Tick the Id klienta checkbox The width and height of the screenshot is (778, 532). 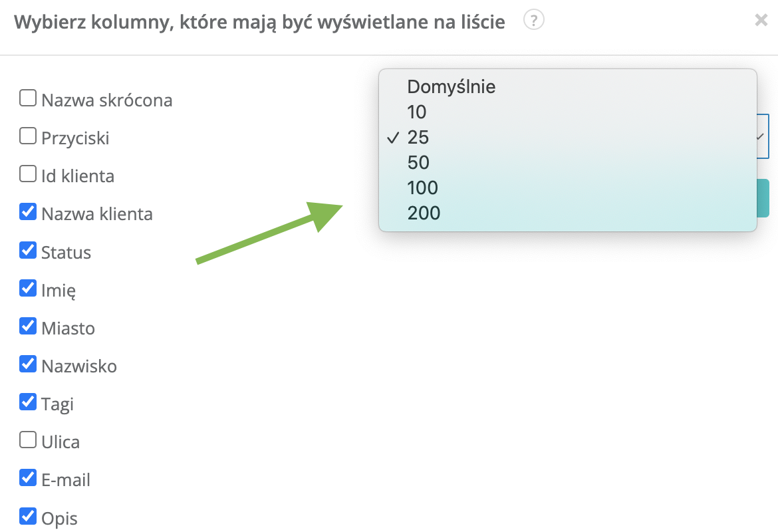(28, 175)
